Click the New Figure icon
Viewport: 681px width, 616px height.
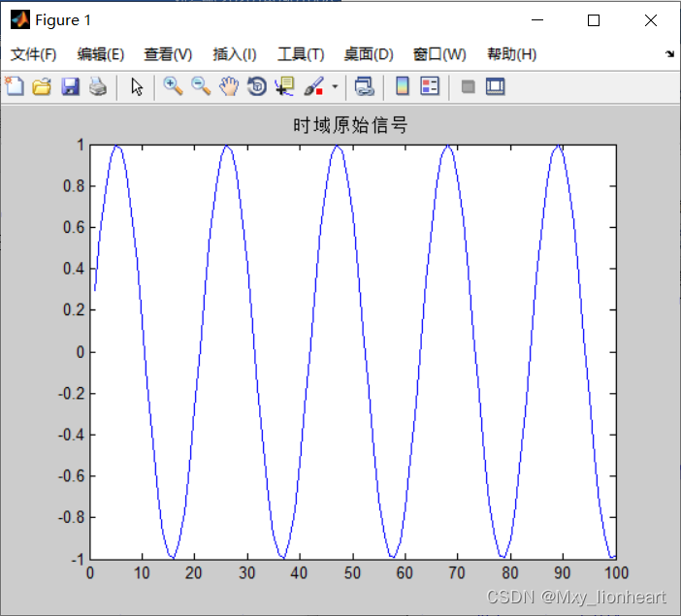[x=15, y=86]
